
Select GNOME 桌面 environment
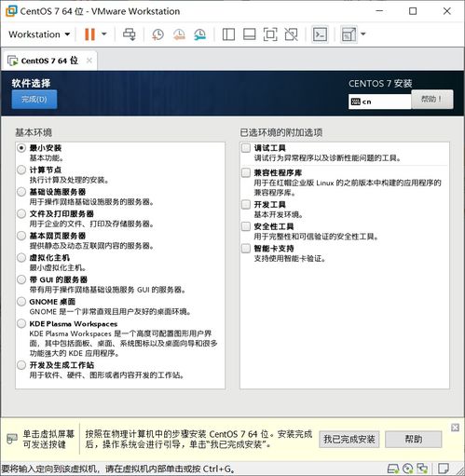(21, 302)
